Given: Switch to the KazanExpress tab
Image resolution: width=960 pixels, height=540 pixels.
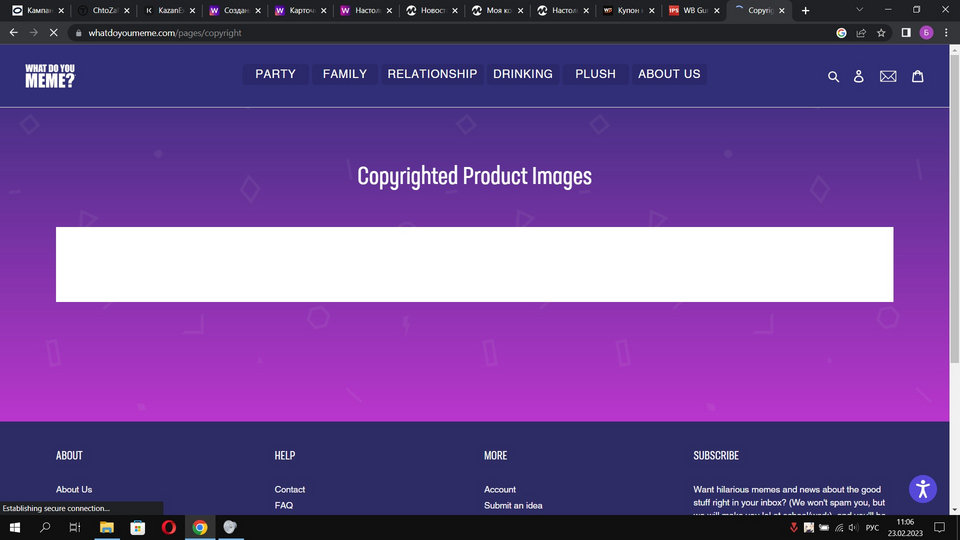Looking at the screenshot, I should tap(168, 11).
